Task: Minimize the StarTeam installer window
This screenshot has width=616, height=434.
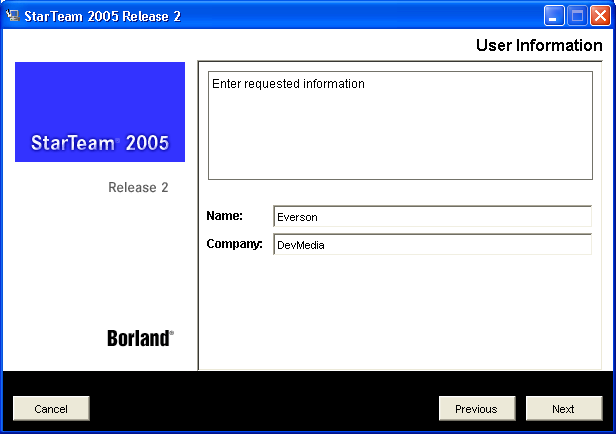Action: pos(554,16)
